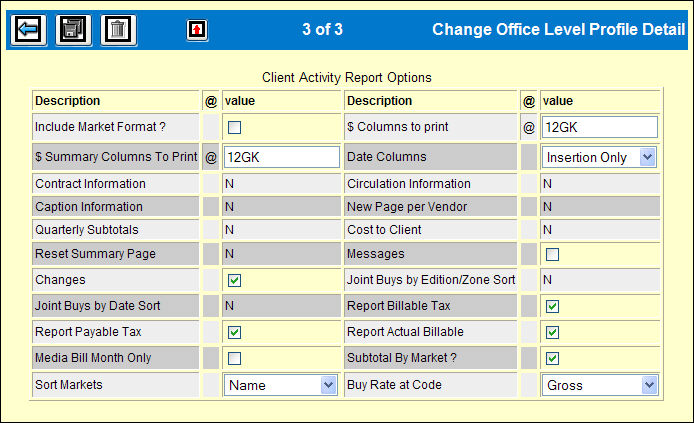
Task: Open the Date Columns dropdown
Action: [x=599, y=157]
